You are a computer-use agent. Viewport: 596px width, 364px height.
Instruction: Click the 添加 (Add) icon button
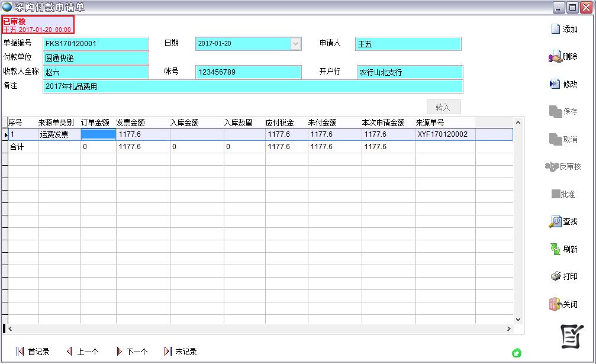[563, 29]
